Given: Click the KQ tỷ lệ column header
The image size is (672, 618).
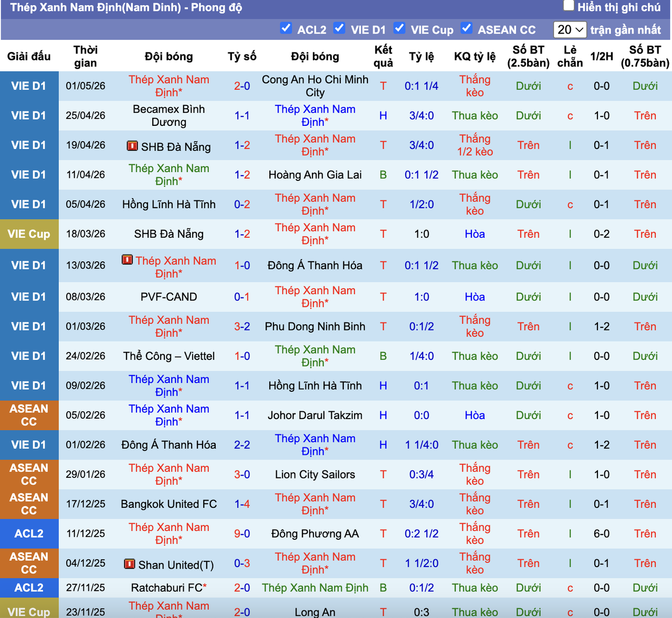Looking at the screenshot, I should tap(475, 56).
